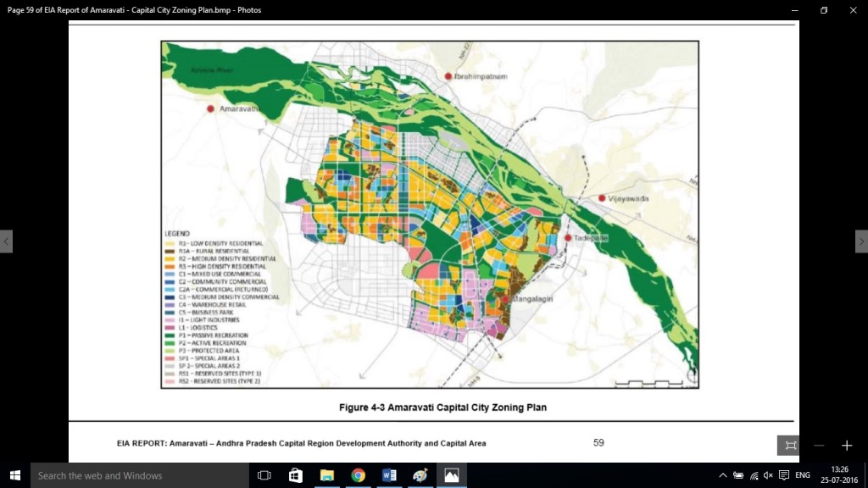Viewport: 868px width, 488px height.
Task: Select the active Photos app taskbar button
Action: 452,475
